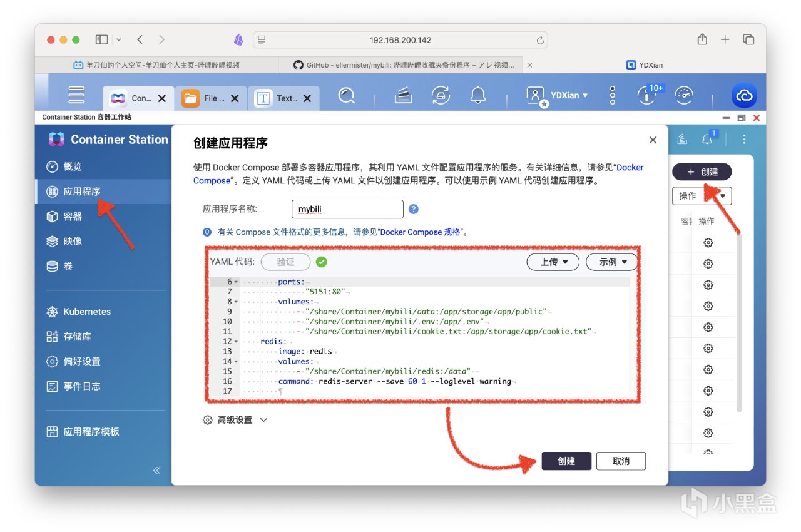Viewport: 801px width, 532px height.
Task: Switch to the 羊刀仙的个人空间 bilibili browser tab
Action: coord(156,64)
